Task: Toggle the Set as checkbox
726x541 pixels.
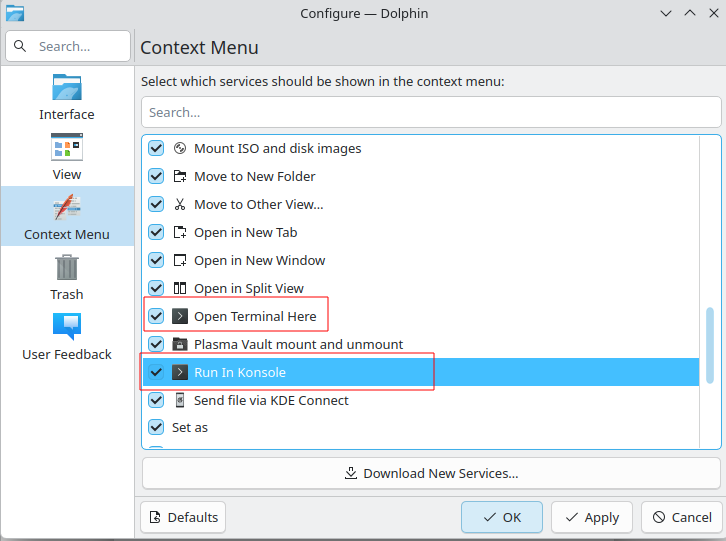Action: (156, 427)
